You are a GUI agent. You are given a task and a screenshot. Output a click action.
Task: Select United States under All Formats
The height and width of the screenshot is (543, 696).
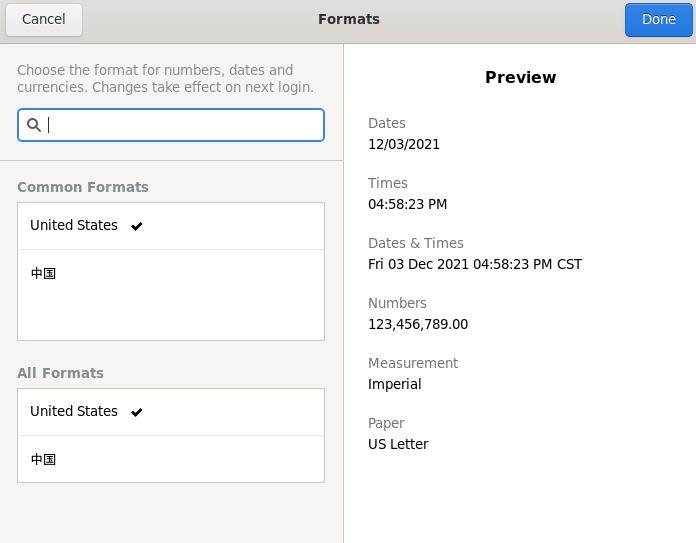[x=74, y=412]
